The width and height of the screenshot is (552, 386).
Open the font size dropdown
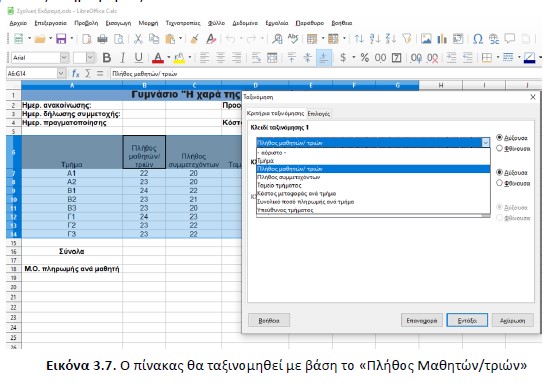coord(90,57)
